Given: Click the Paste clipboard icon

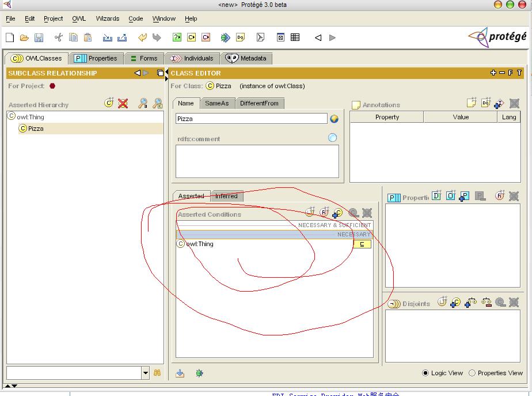Looking at the screenshot, I should pyautogui.click(x=88, y=37).
